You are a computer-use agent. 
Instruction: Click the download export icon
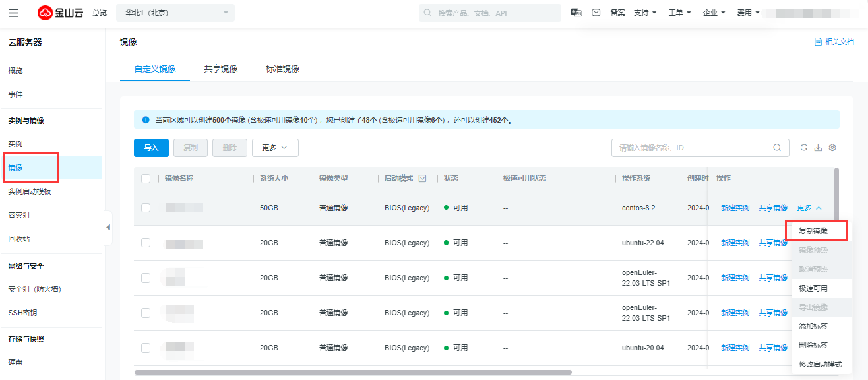click(818, 148)
